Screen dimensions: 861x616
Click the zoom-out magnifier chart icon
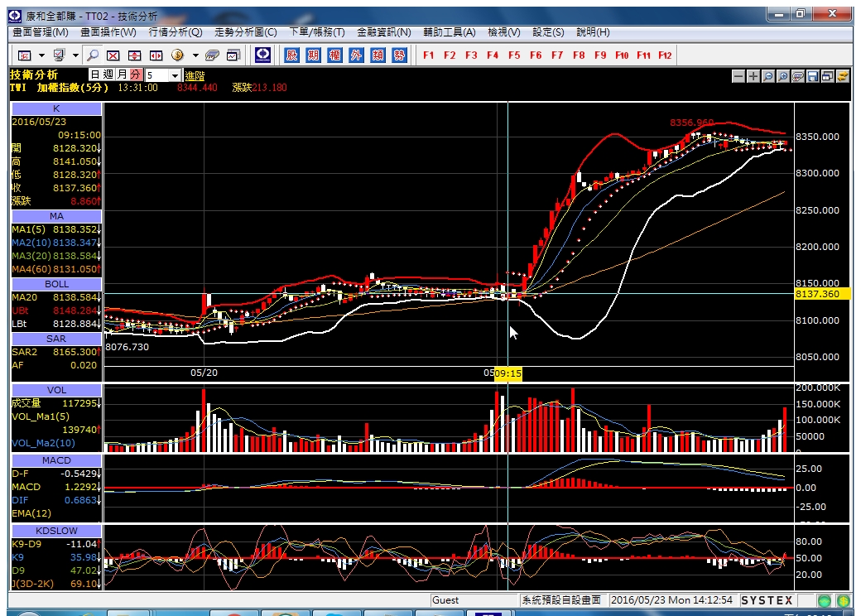coord(768,76)
